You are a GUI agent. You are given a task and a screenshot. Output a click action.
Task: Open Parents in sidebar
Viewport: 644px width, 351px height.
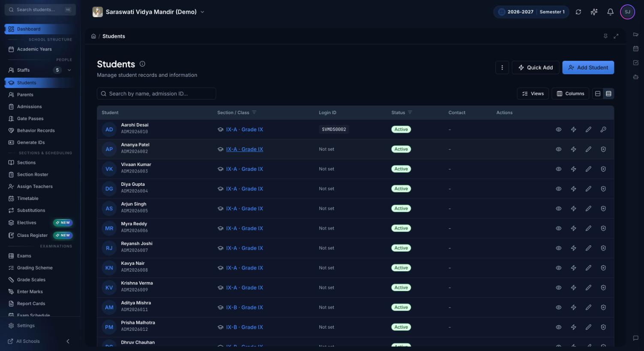point(40,95)
